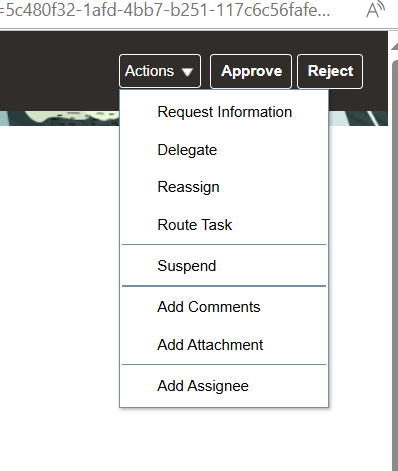This screenshot has height=471, width=398.
Task: Focus the browser URL address field
Action: pyautogui.click(x=167, y=10)
